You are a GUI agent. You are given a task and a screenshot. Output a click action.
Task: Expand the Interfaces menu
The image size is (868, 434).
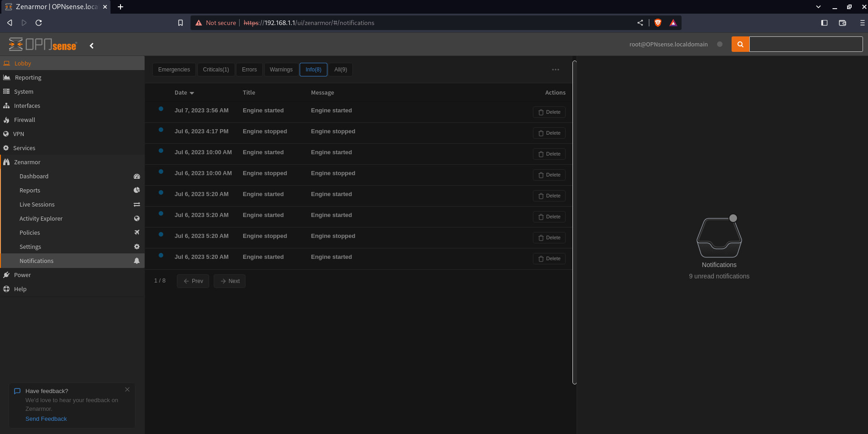[x=72, y=106]
